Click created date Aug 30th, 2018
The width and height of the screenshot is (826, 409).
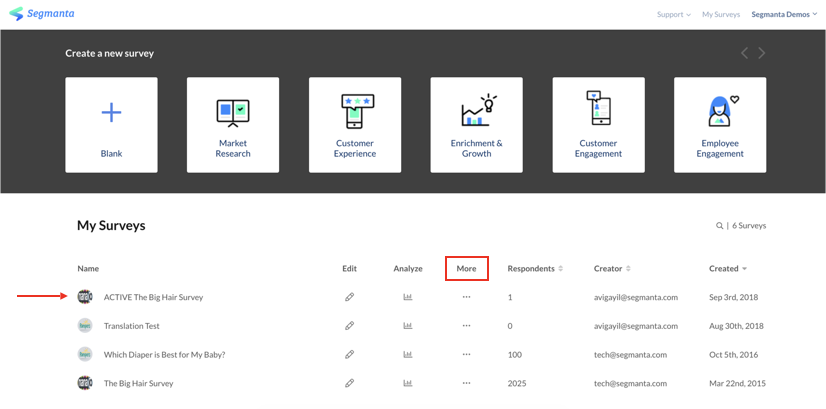tap(735, 326)
